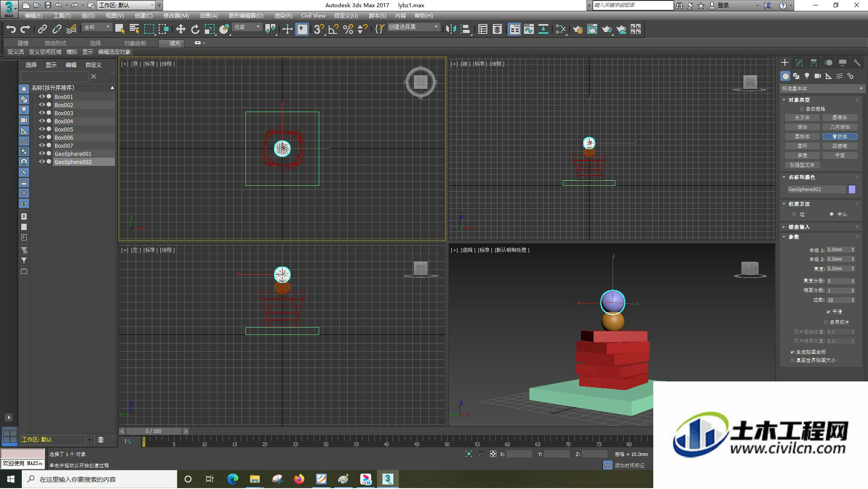Screen dimensions: 868x489
Task: Collapse the 名称和颜色 rollout
Action: tap(802, 177)
